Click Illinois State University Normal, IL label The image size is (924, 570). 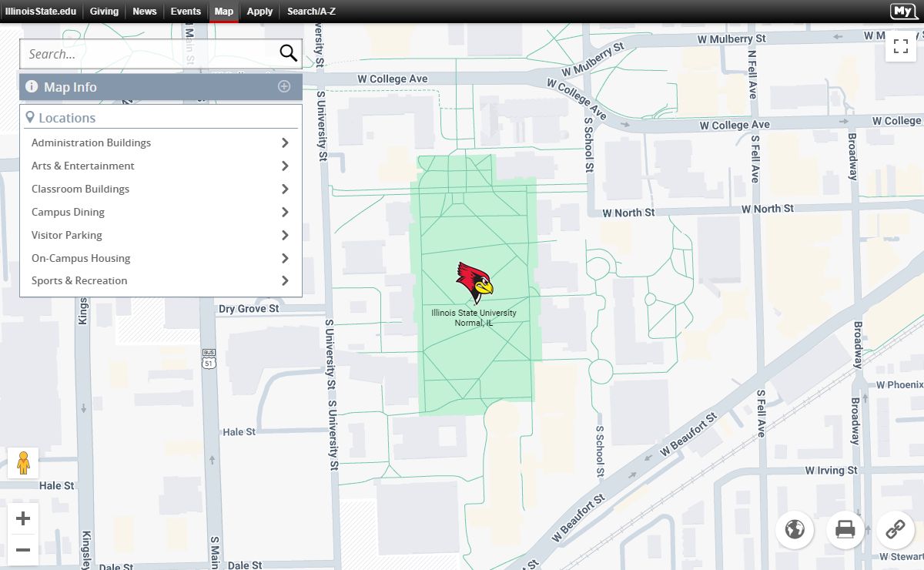pos(474,318)
